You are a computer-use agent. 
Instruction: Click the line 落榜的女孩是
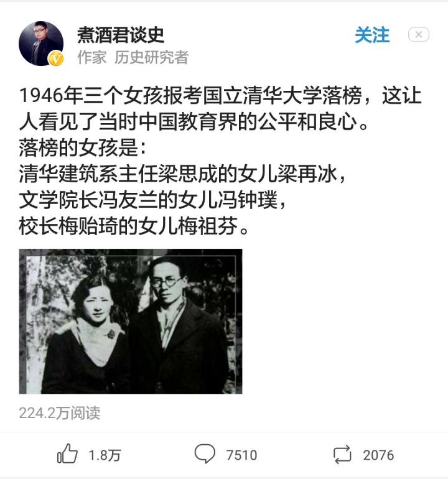[83, 148]
